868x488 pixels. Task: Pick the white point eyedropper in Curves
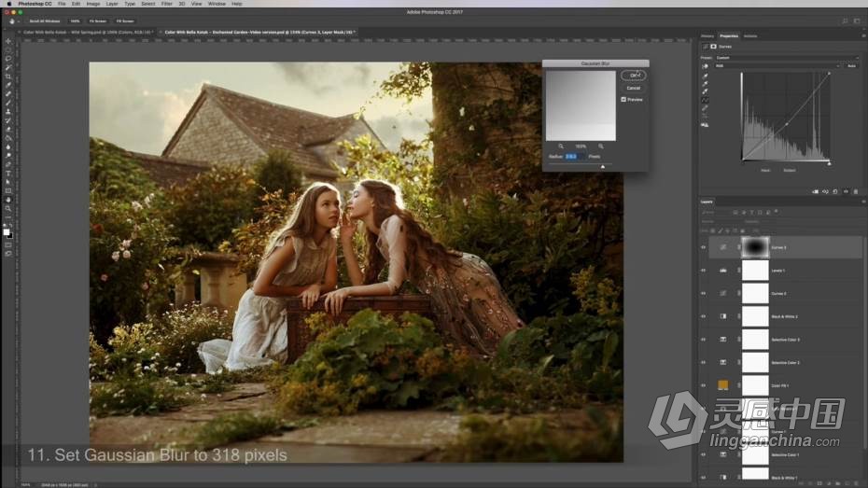tap(705, 91)
